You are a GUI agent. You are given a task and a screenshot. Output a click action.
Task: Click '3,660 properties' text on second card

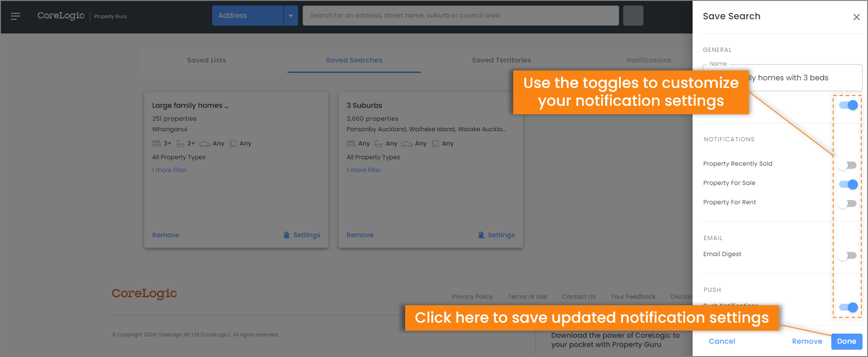[x=372, y=119]
